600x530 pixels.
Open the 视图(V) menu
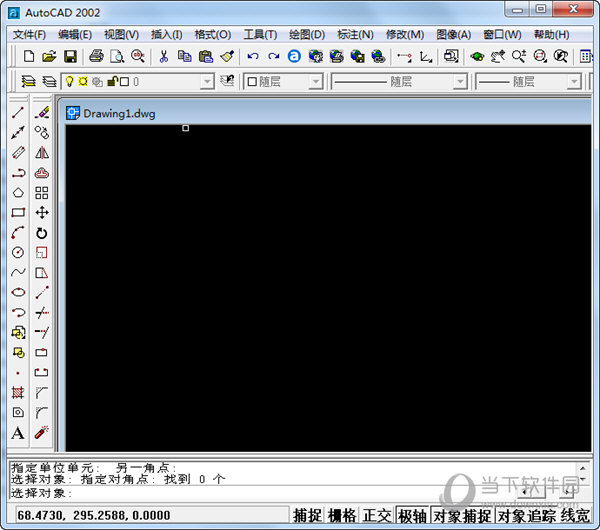pyautogui.click(x=121, y=35)
